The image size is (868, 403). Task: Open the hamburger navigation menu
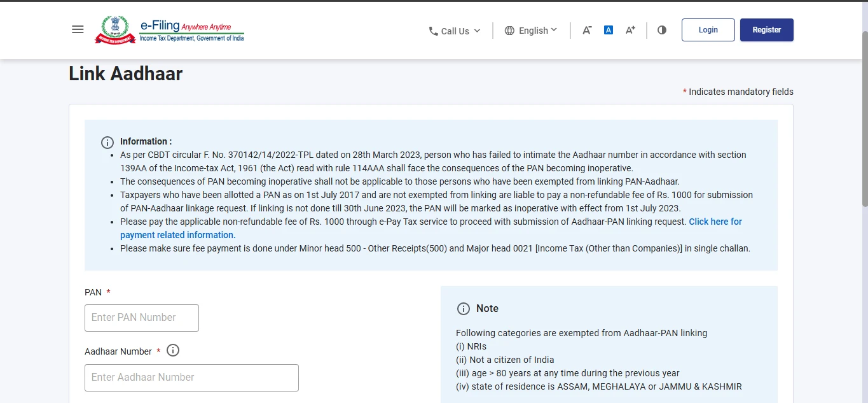(x=78, y=30)
